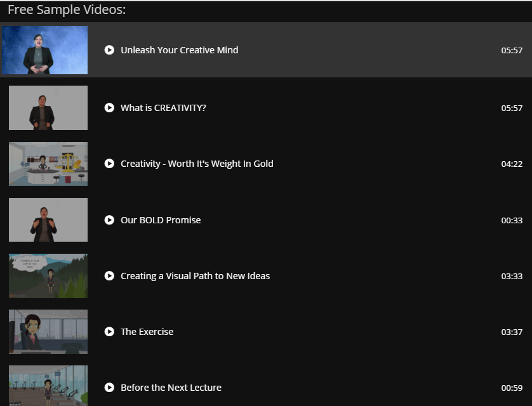The width and height of the screenshot is (532, 406).
Task: Open Creating a Visual Path to New Ideas
Action: click(x=195, y=276)
